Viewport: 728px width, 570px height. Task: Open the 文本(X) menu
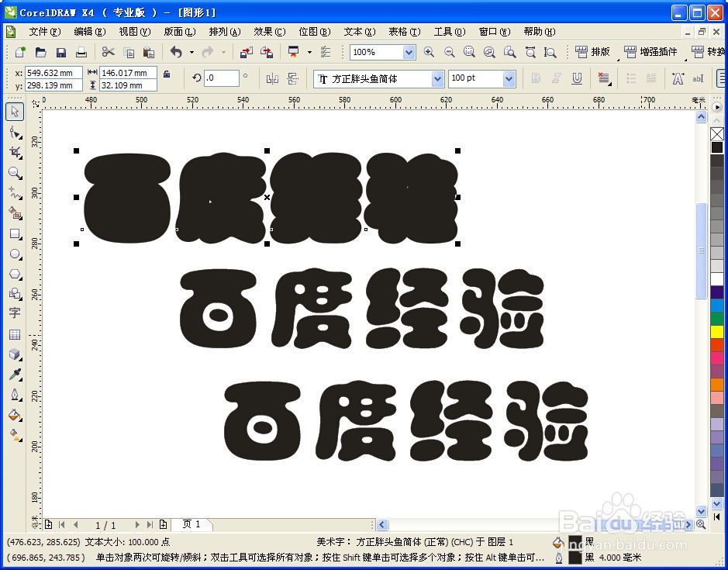click(x=360, y=32)
